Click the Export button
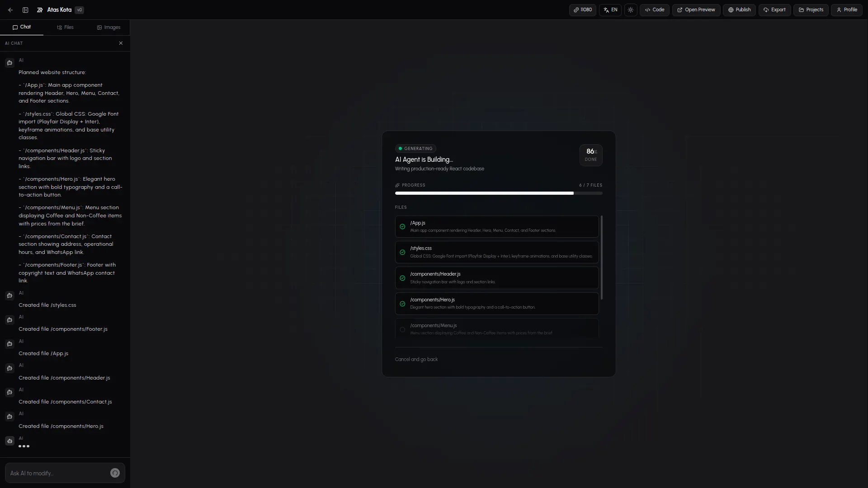The height and width of the screenshot is (488, 868). [774, 10]
